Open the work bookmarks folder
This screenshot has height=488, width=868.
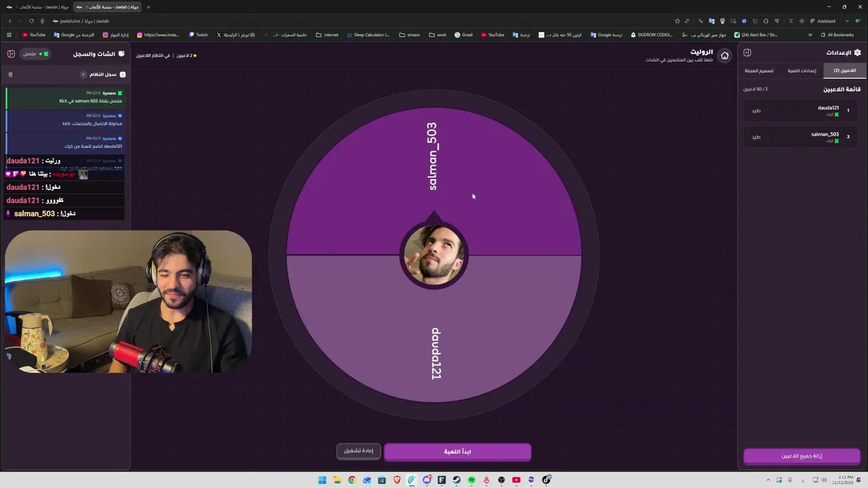coord(438,35)
